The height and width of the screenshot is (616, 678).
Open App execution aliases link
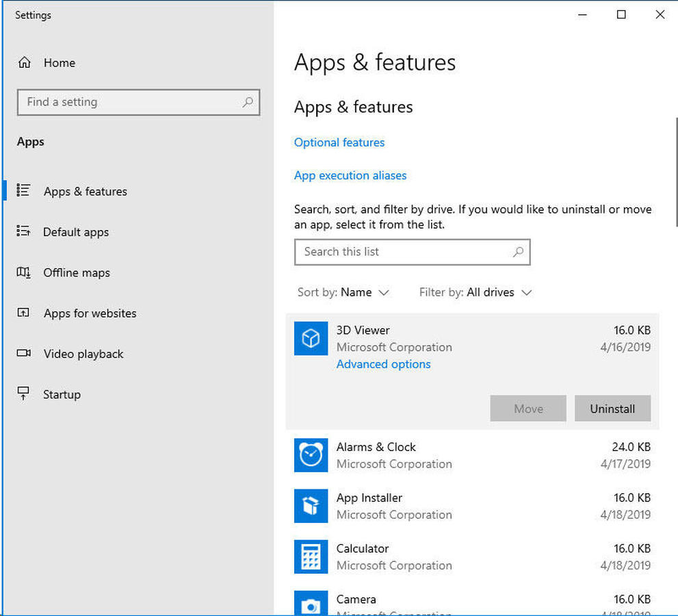coord(350,175)
